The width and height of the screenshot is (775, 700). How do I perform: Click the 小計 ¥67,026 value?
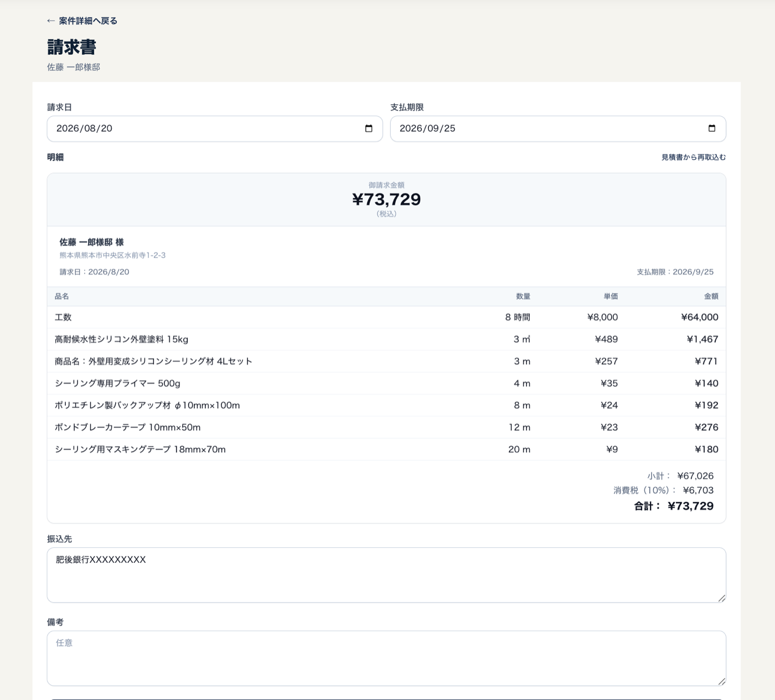click(x=695, y=476)
